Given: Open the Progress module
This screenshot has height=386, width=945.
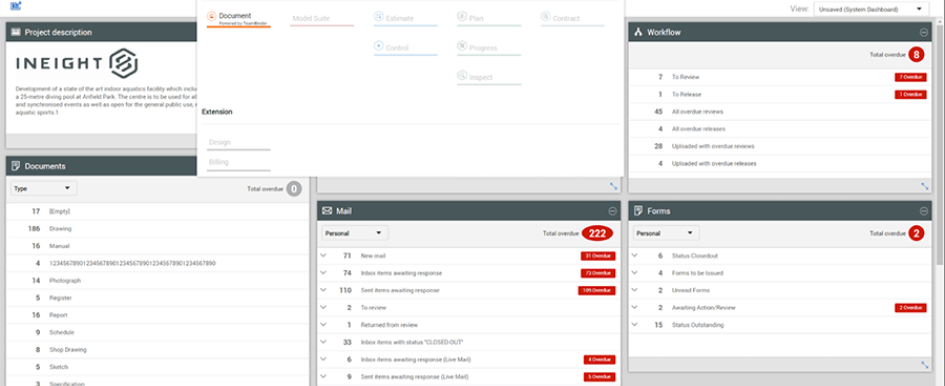Looking at the screenshot, I should click(489, 48).
